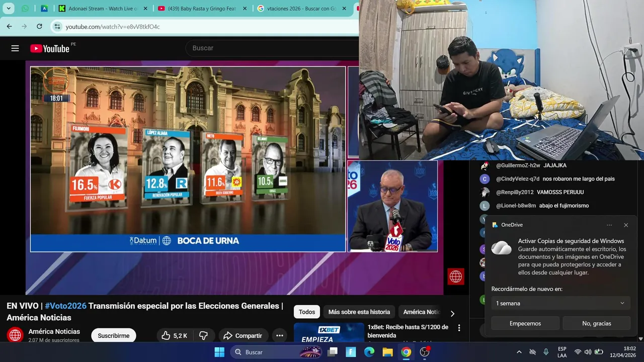Open File Explorer from the taskbar
644x362 pixels.
387,352
